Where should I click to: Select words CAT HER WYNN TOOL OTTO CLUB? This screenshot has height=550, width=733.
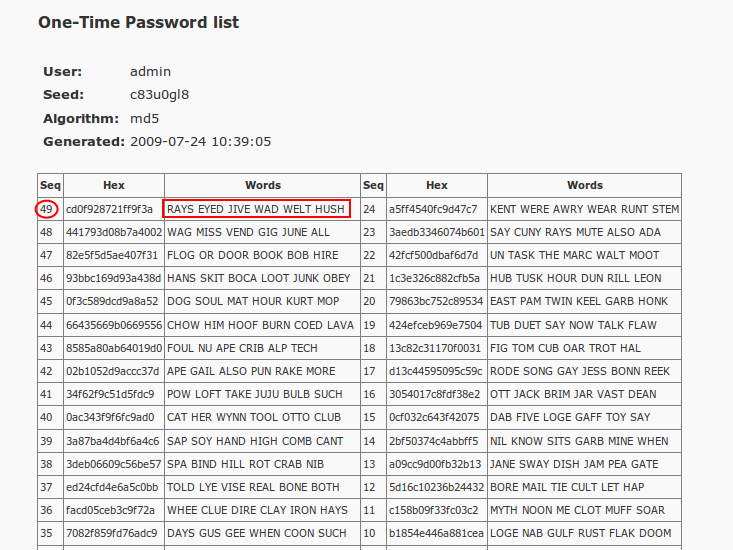(254, 417)
